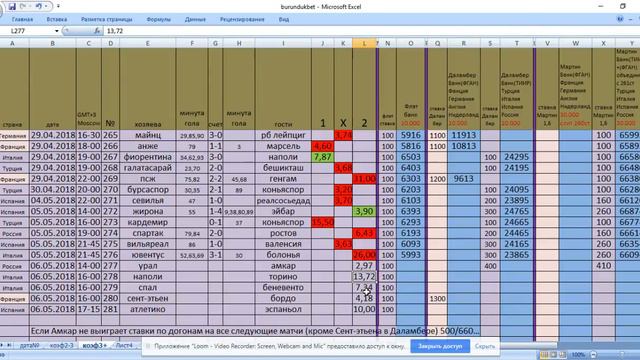
Task: Open the Вставка ribbon tab
Action: tap(57, 19)
